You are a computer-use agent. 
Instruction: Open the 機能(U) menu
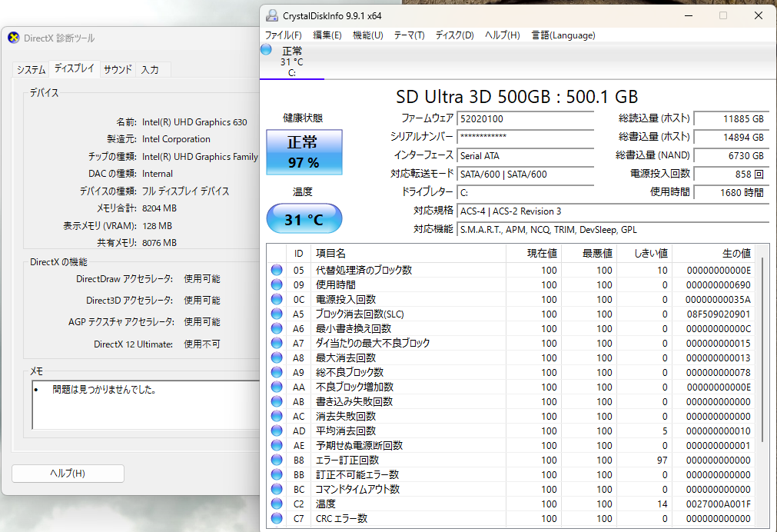coord(367,35)
